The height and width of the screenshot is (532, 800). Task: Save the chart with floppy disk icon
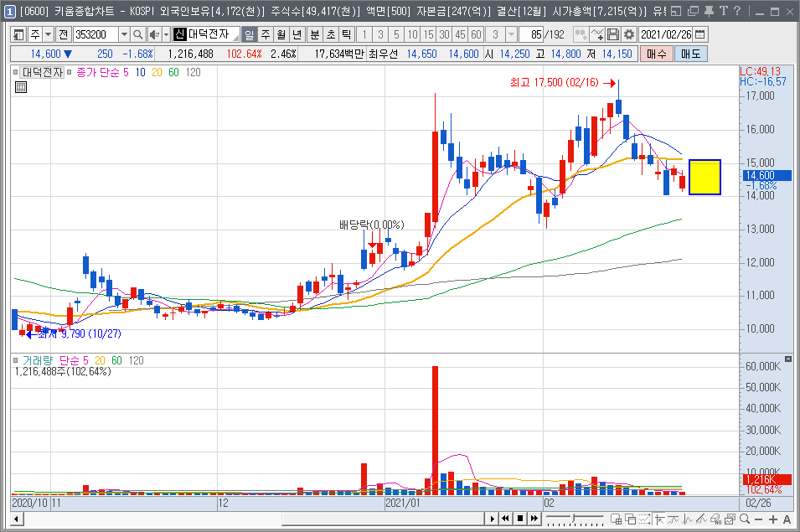click(613, 34)
